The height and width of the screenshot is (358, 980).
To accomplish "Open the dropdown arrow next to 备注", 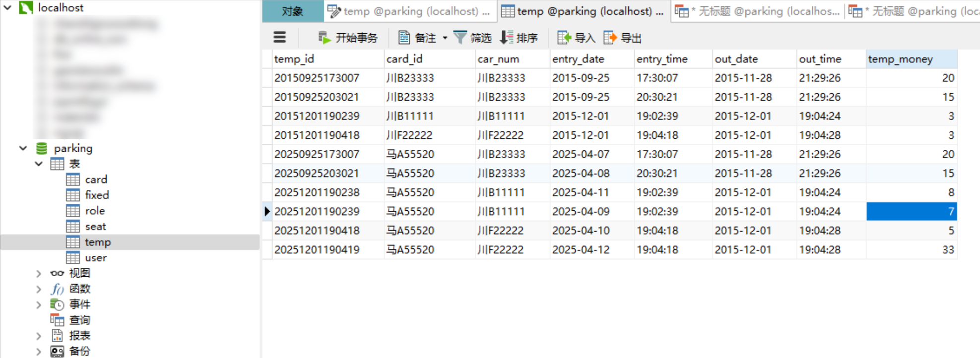I will [445, 38].
